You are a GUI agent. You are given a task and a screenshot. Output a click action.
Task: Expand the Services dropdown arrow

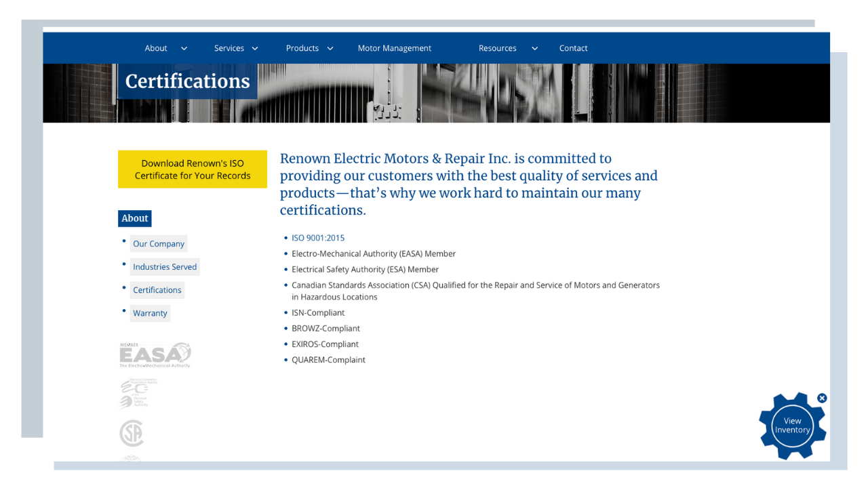click(255, 49)
